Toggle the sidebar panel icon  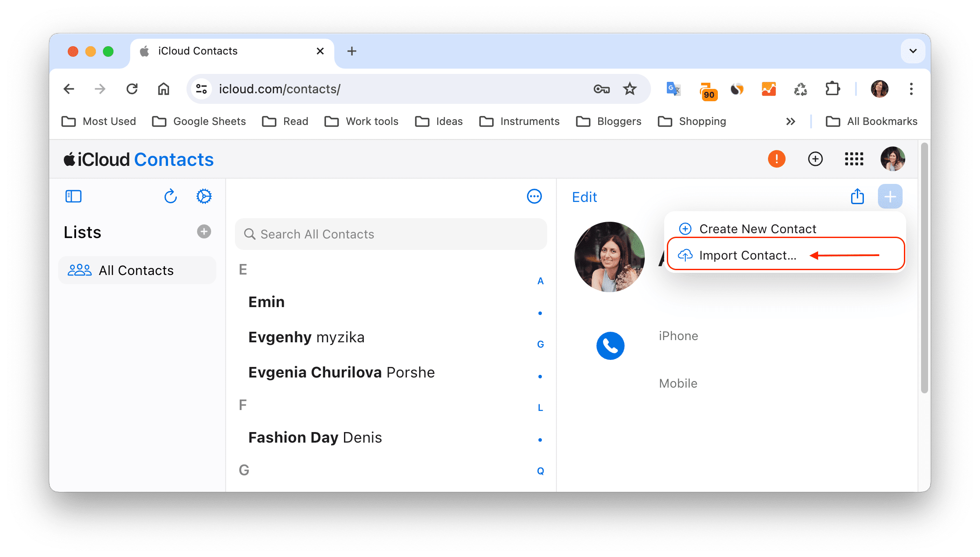point(73,197)
